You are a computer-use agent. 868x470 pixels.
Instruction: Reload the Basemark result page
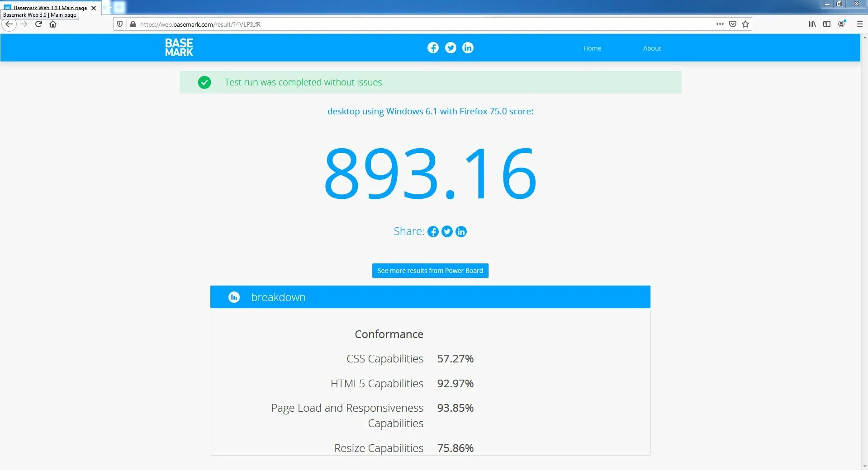(x=38, y=24)
